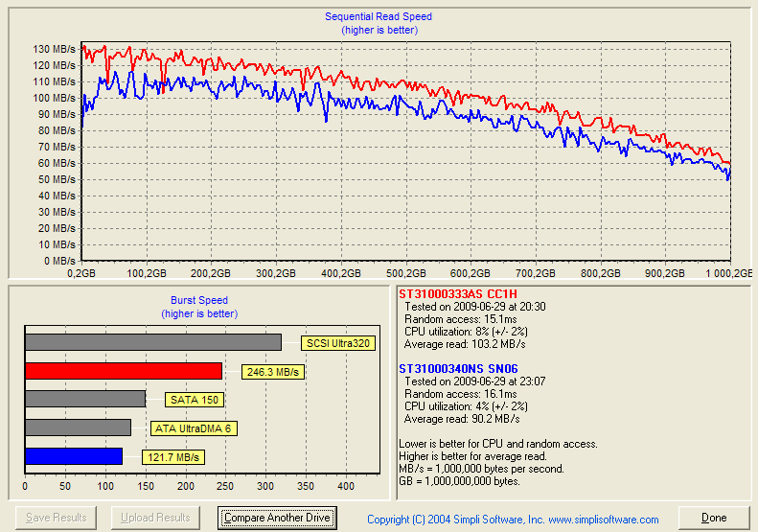The width and height of the screenshot is (758, 532).
Task: Click the ATA UltraDMA 6 yellow label
Action: (195, 428)
